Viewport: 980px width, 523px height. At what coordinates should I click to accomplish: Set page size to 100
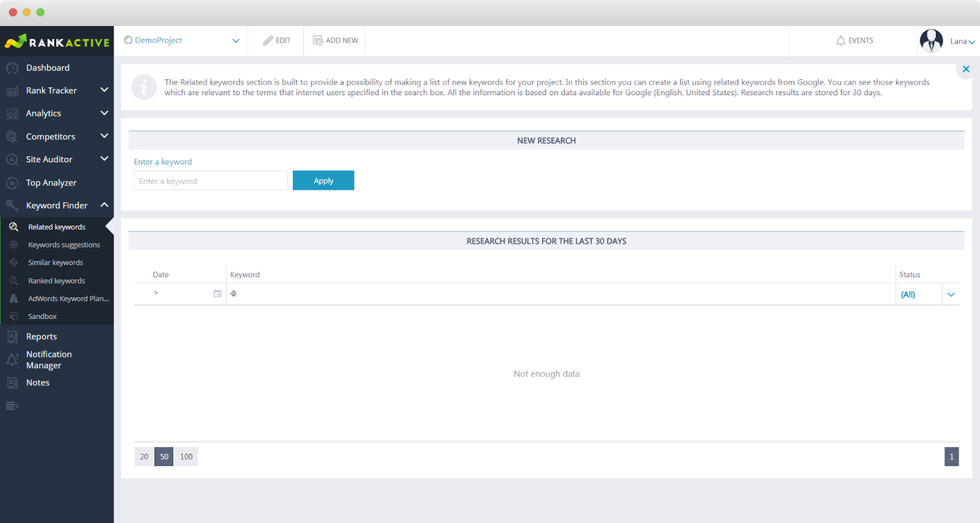click(x=186, y=457)
